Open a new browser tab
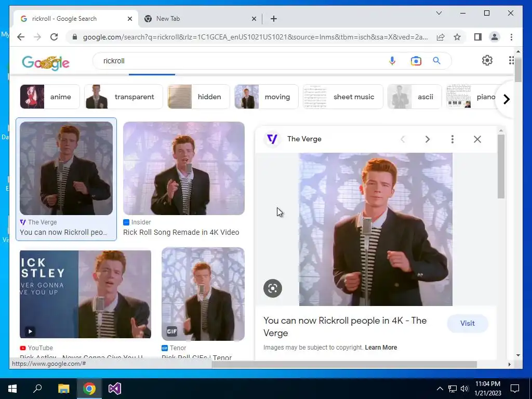This screenshot has width=532, height=399. tap(274, 19)
